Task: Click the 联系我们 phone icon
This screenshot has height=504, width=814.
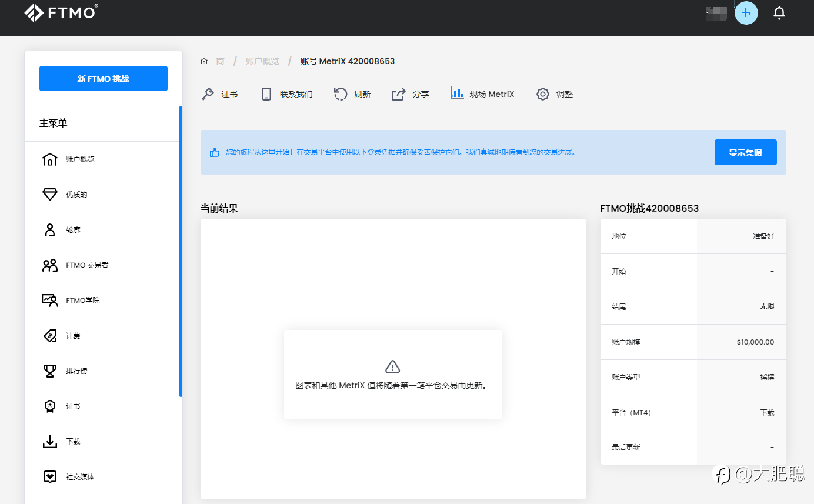Action: coord(266,94)
